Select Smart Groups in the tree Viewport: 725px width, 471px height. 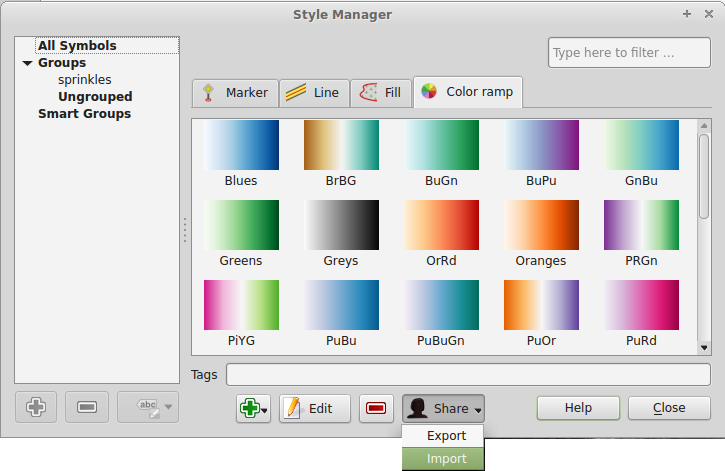pos(85,114)
